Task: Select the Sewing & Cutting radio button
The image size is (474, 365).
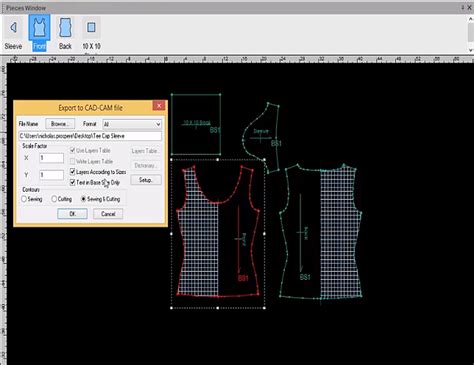Action: [x=83, y=199]
